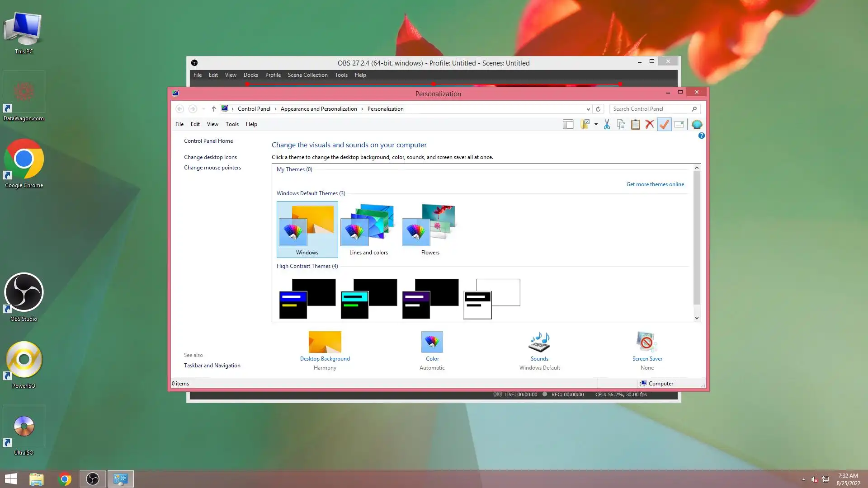This screenshot has width=868, height=488.
Task: Click the Cut scissors toolbar icon
Action: (607, 124)
